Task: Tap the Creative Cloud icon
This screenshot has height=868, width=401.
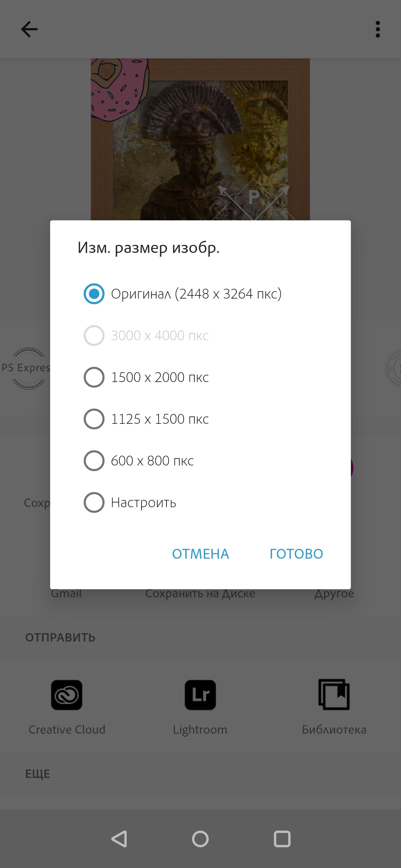Action: [67, 695]
